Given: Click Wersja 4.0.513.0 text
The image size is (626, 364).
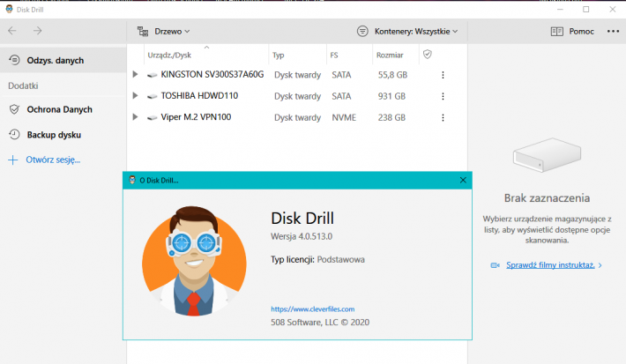Looking at the screenshot, I should [x=302, y=236].
